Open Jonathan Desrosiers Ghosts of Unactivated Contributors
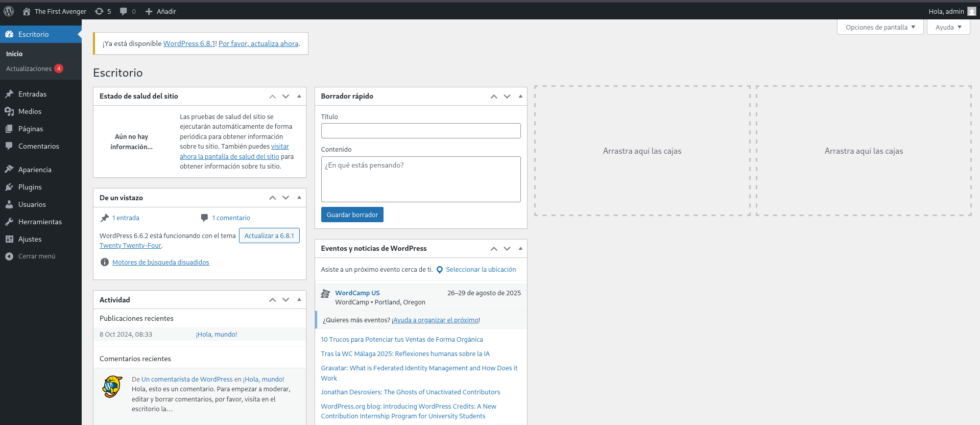This screenshot has width=980, height=425. click(411, 392)
